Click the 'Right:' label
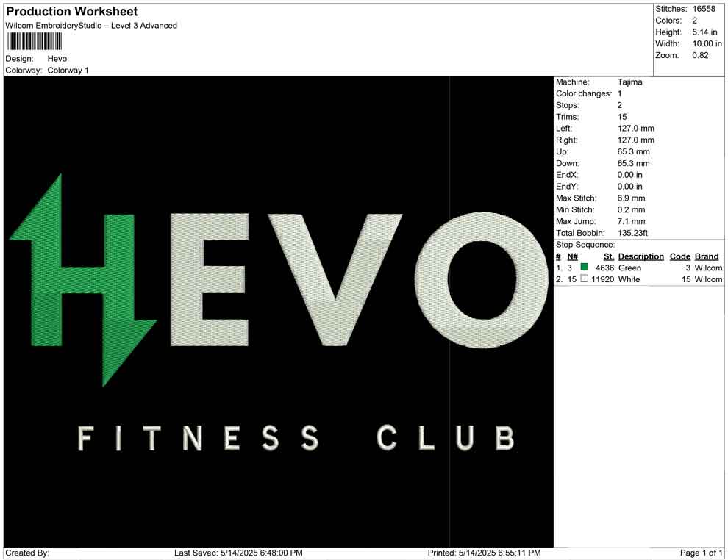This screenshot has height=560, width=728. (x=566, y=140)
